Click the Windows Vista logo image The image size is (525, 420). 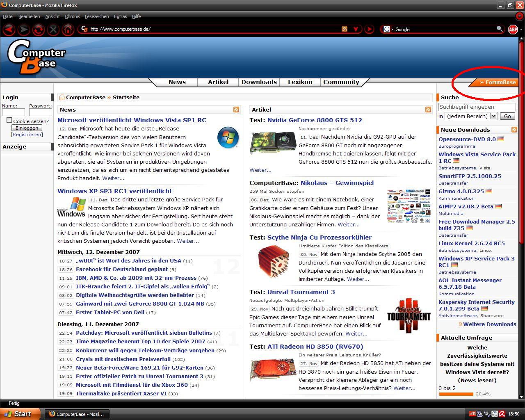point(228,137)
